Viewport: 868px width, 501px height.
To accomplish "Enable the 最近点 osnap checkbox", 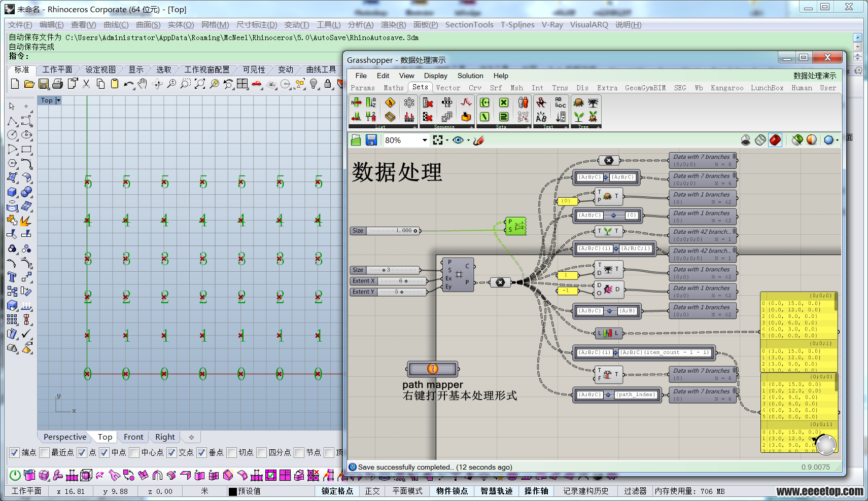I will click(x=45, y=452).
